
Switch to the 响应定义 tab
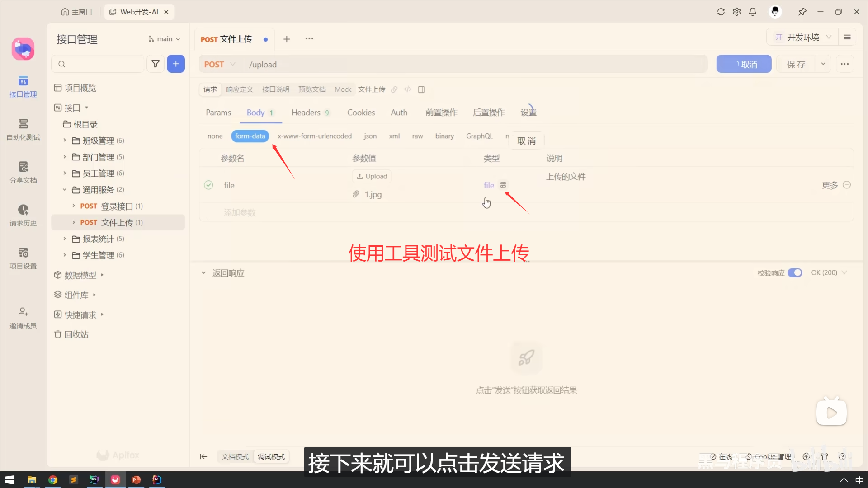tap(239, 89)
